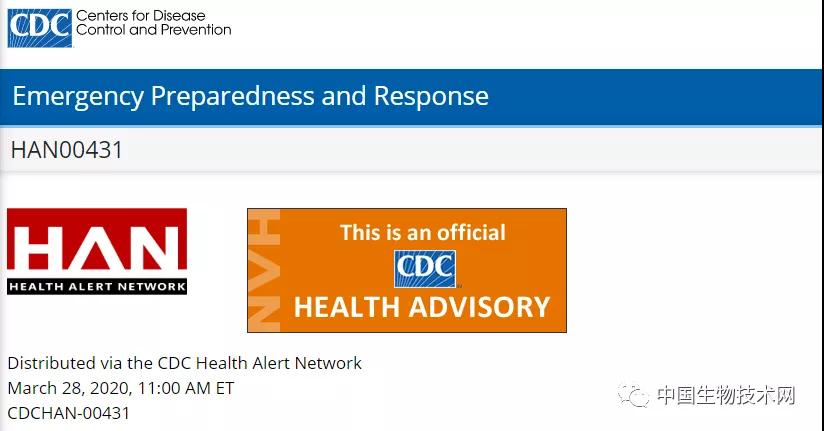Click the letter H in red HAN logo

35,248
